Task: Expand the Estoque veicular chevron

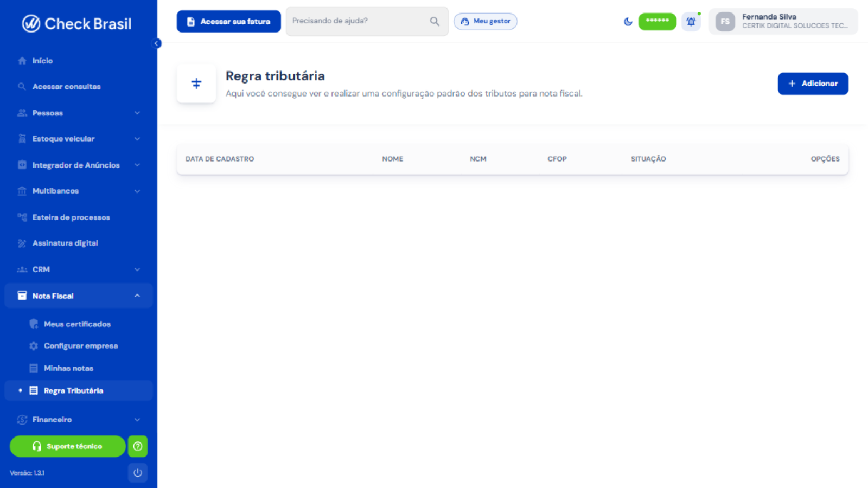Action: [x=137, y=139]
